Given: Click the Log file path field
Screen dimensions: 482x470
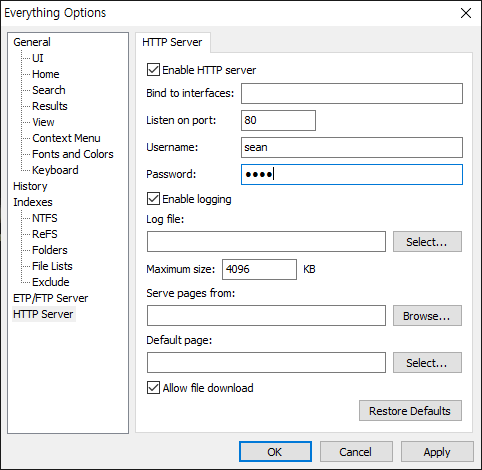Looking at the screenshot, I should tap(266, 242).
